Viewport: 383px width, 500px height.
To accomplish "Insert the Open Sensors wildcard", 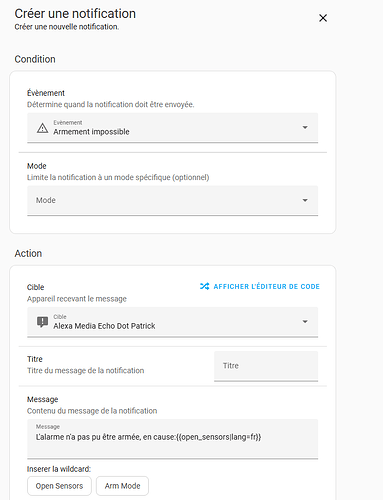I will [59, 486].
